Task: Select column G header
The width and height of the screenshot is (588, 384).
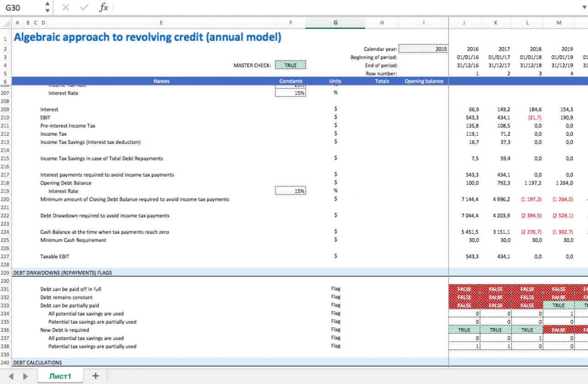Action: (335, 22)
